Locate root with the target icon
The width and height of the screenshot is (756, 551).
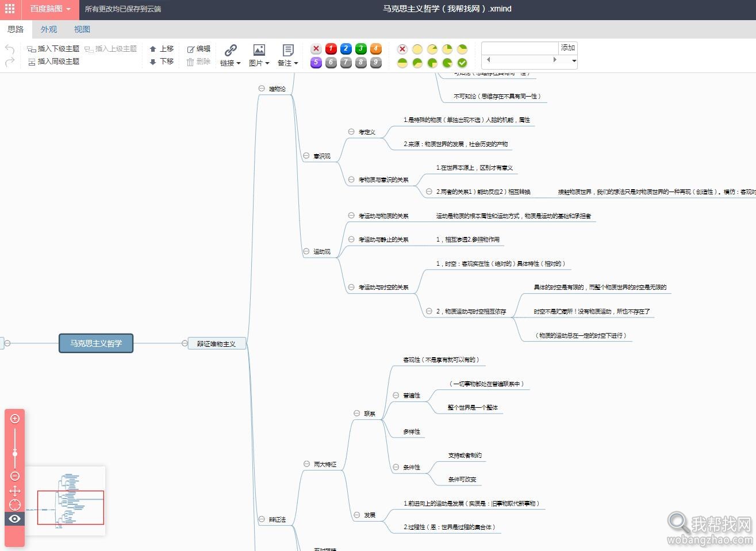(15, 505)
